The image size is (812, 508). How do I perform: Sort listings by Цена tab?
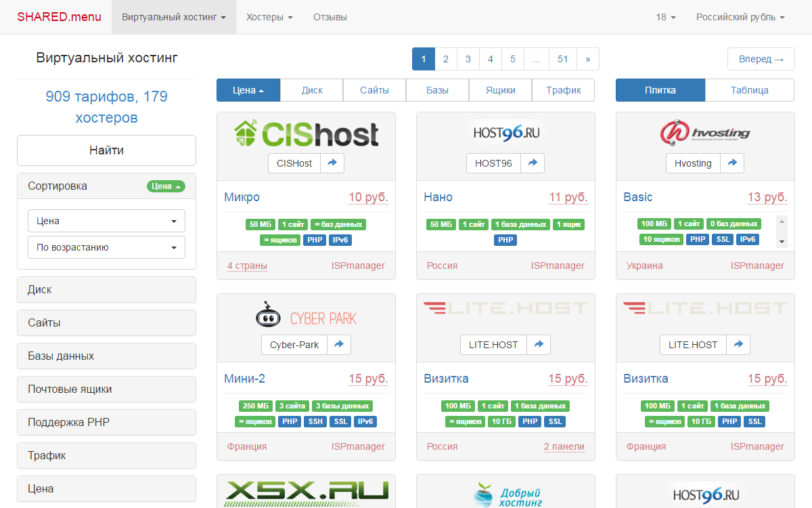tap(248, 90)
